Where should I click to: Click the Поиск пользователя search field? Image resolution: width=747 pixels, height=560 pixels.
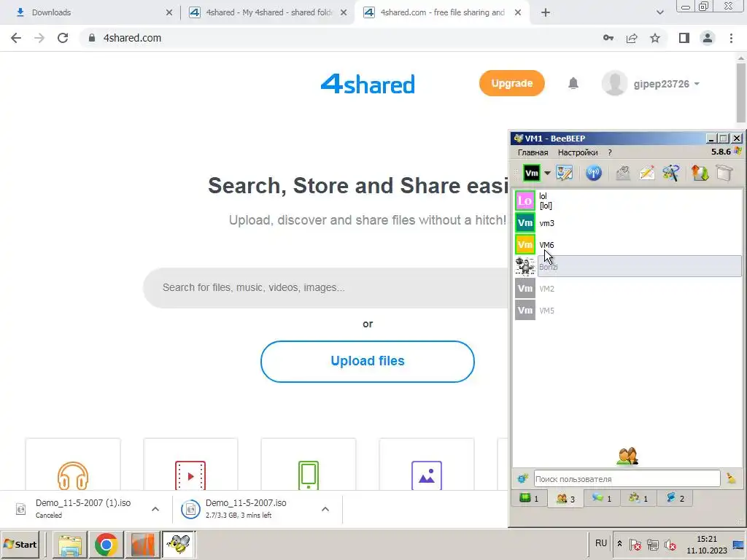pyautogui.click(x=627, y=478)
